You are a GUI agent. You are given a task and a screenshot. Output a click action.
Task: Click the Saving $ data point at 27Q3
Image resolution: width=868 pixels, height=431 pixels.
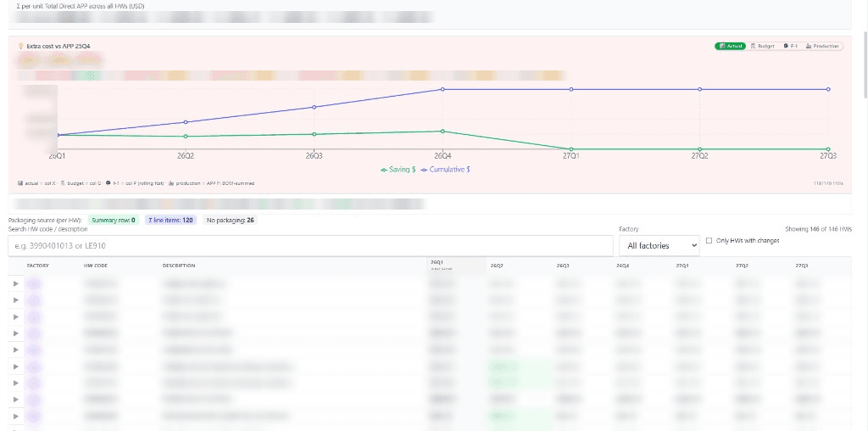pos(828,149)
